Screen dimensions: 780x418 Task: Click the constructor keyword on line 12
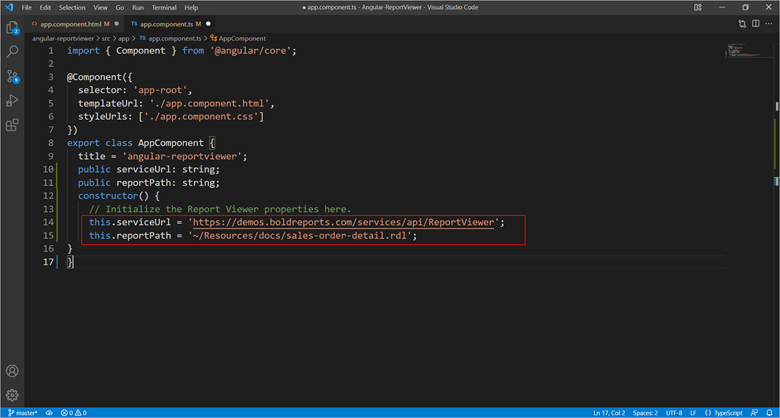click(x=108, y=196)
